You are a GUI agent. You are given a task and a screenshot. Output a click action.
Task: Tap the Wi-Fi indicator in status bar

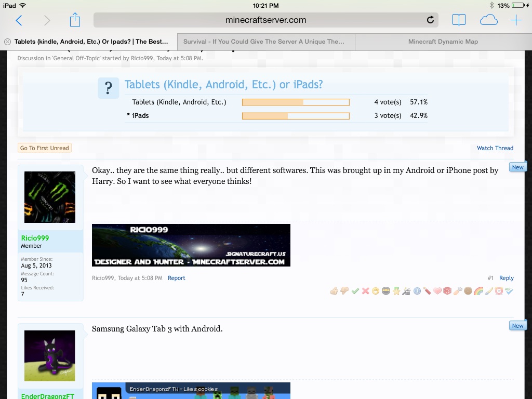[23, 5]
